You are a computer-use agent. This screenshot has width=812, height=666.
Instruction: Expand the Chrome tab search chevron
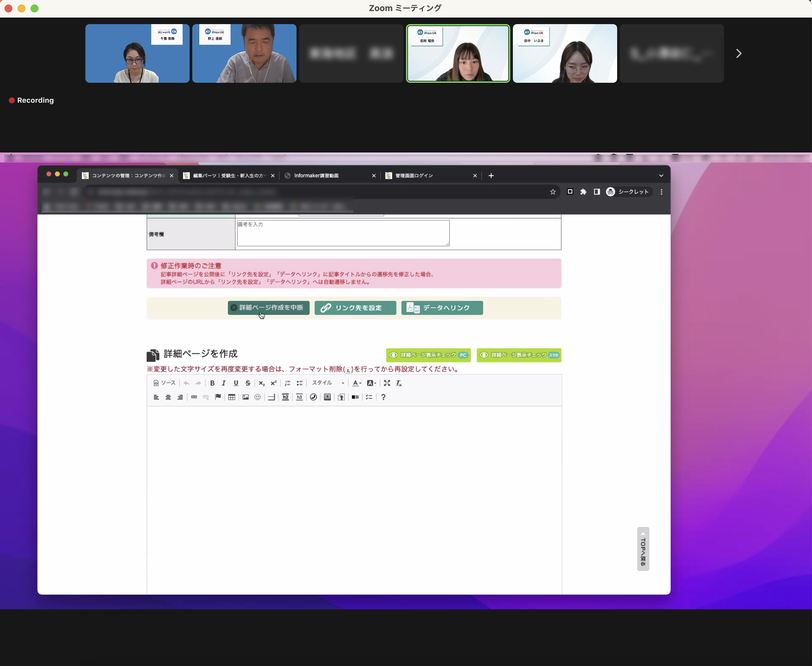click(x=661, y=176)
